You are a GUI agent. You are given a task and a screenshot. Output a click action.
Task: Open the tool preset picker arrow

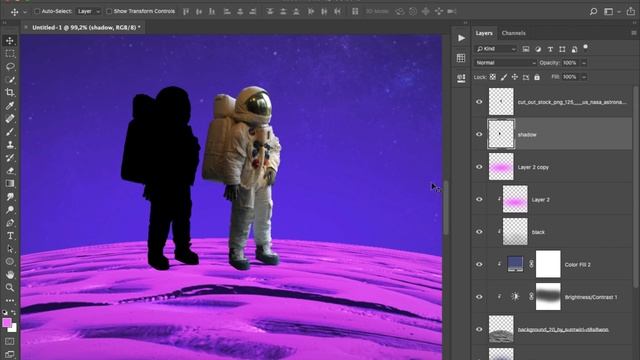(24, 12)
